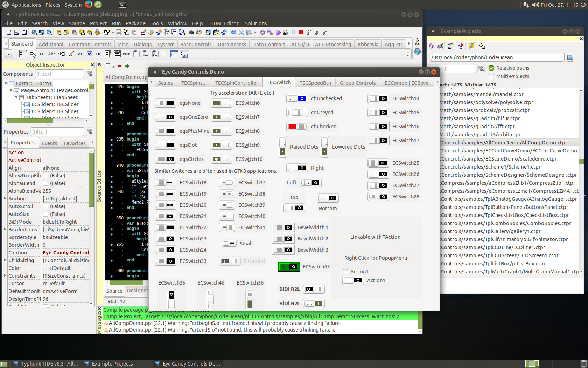Check the Action1 checkbox
The height and width of the screenshot is (368, 588).
345,272
